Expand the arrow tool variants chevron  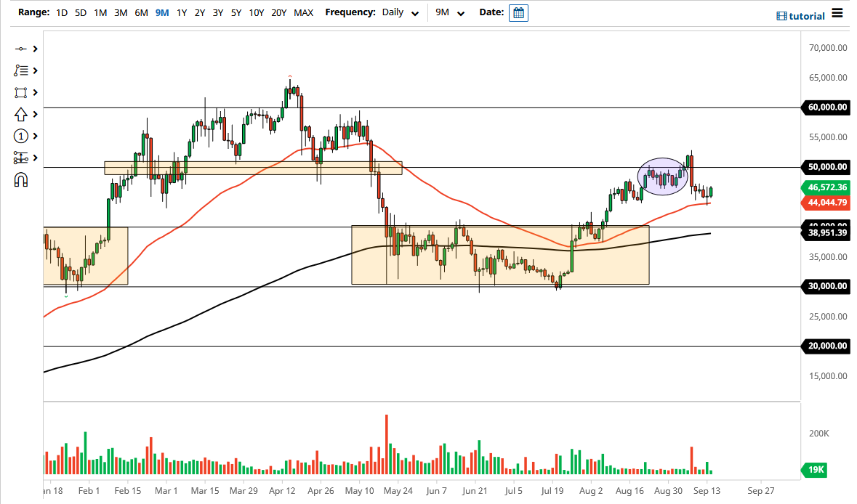coord(33,114)
